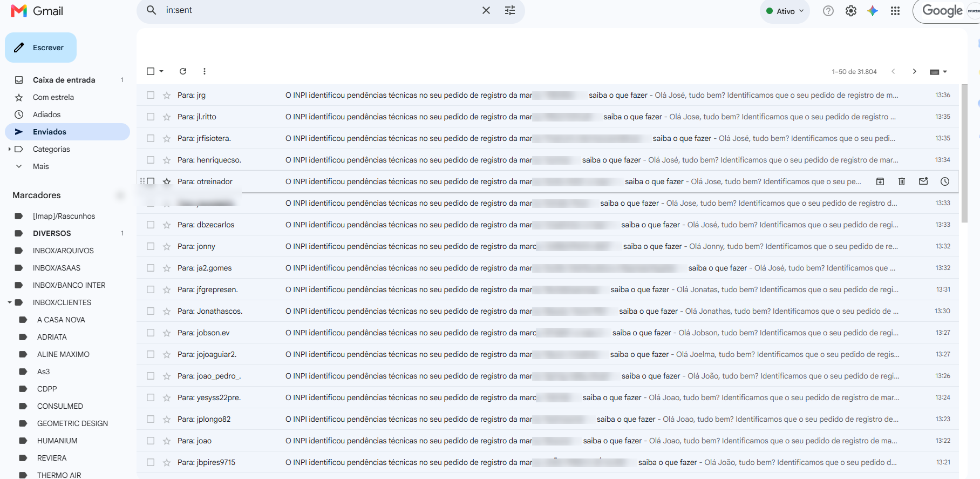Open the DIVERSOS label
This screenshot has width=980, height=479.
[x=52, y=233]
